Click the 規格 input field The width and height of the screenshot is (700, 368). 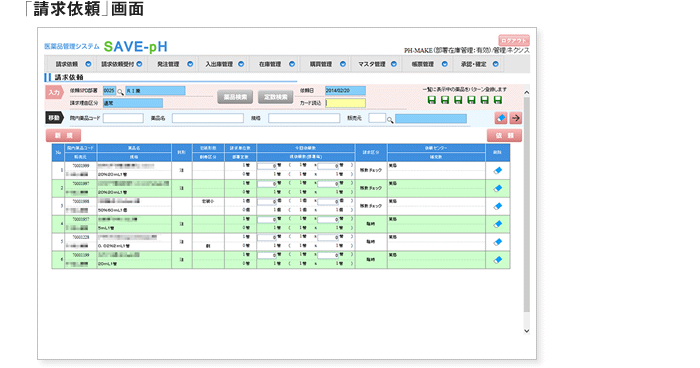(304, 118)
